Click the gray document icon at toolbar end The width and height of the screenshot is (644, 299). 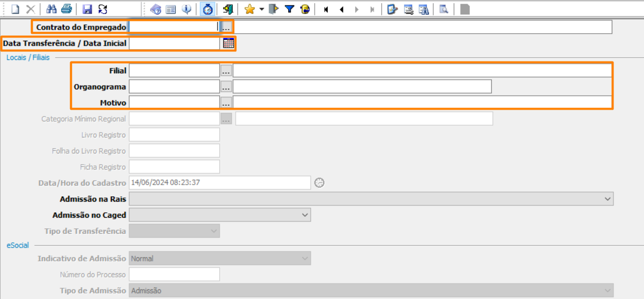pyautogui.click(x=465, y=9)
